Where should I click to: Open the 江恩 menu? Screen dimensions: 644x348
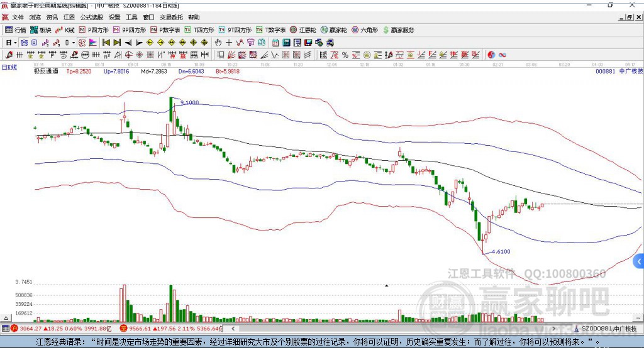[69, 17]
